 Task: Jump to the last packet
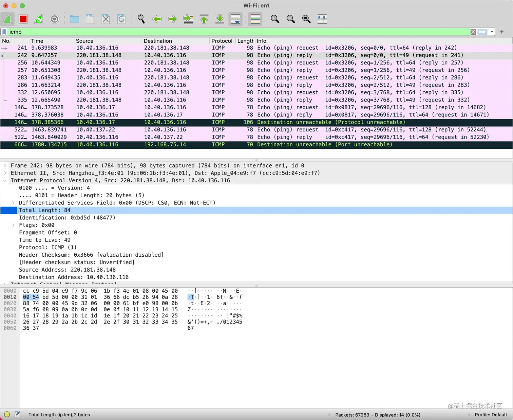pyautogui.click(x=220, y=19)
